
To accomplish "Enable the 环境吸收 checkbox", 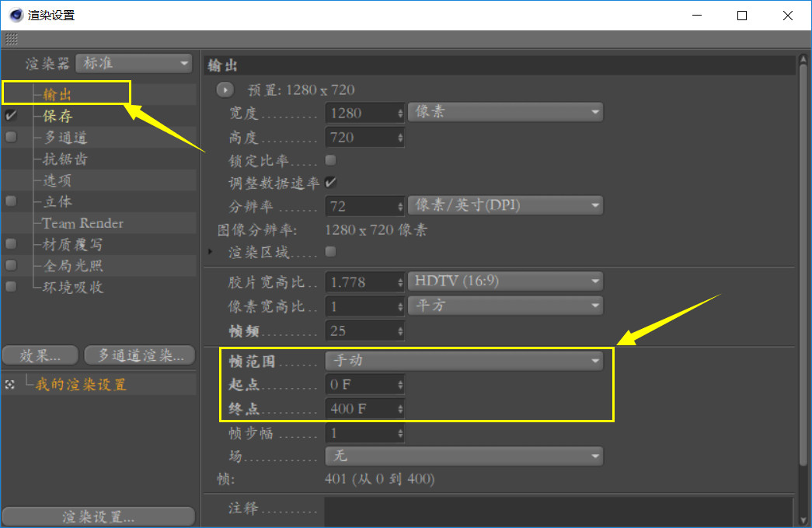I will [x=10, y=286].
